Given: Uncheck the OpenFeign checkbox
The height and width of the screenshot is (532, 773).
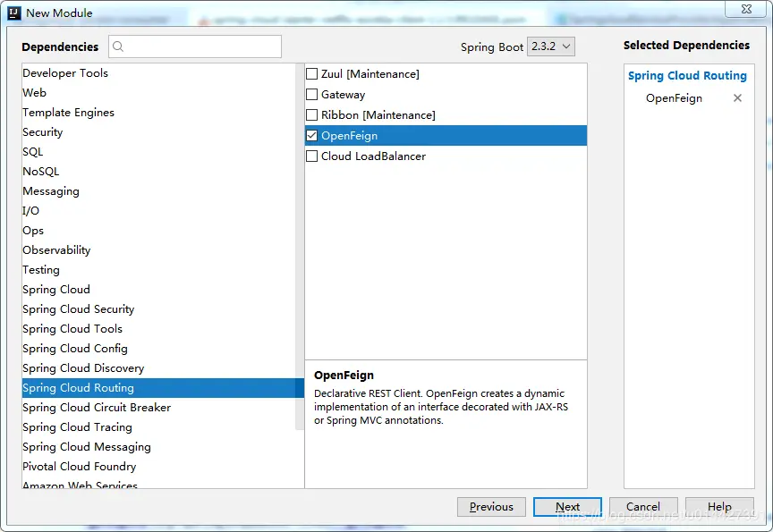Looking at the screenshot, I should (311, 136).
